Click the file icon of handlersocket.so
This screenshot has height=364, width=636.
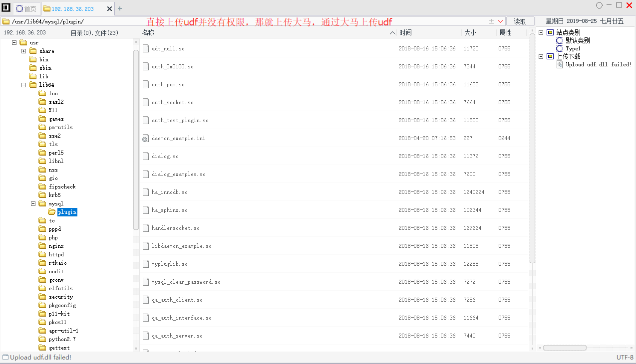(146, 228)
